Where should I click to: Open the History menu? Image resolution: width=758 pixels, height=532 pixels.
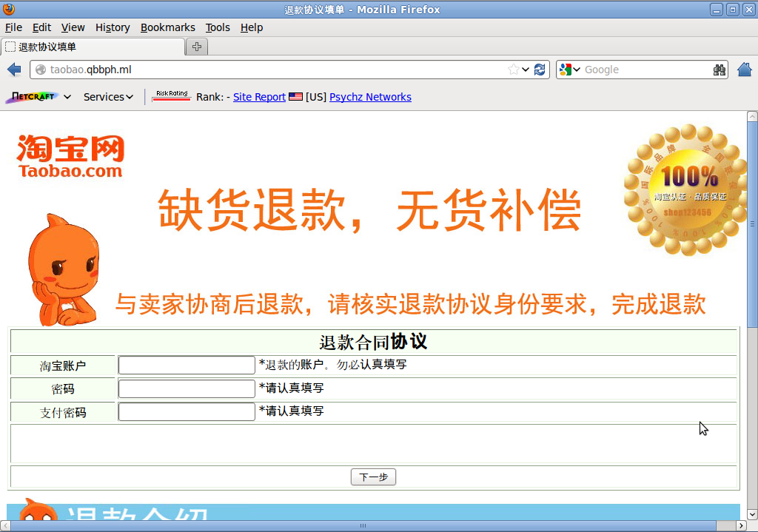pyautogui.click(x=113, y=27)
